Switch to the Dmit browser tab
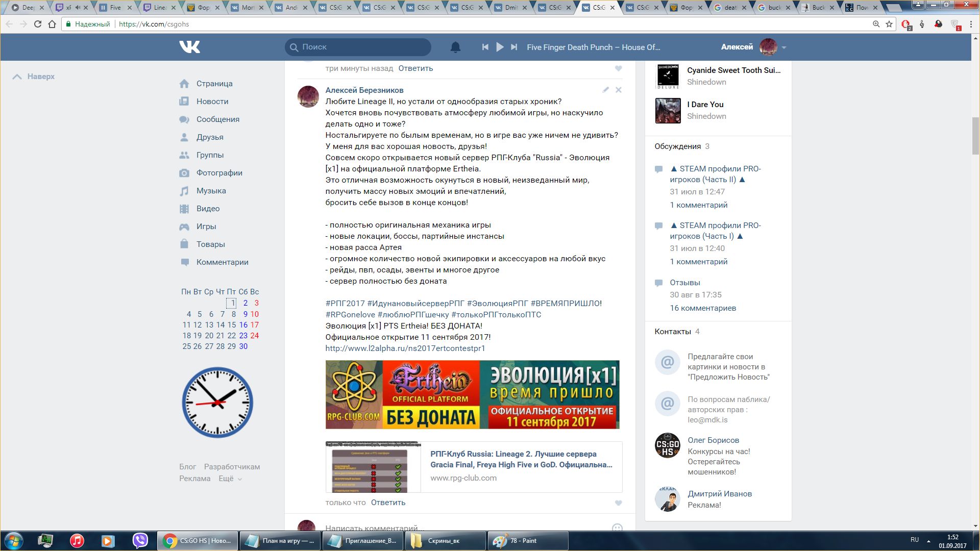The image size is (980, 551). point(511,8)
